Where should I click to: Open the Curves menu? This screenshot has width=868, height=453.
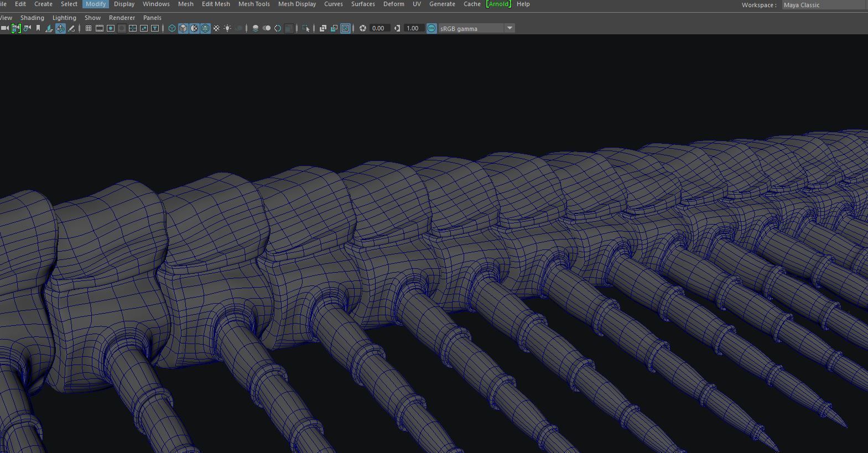[334, 4]
